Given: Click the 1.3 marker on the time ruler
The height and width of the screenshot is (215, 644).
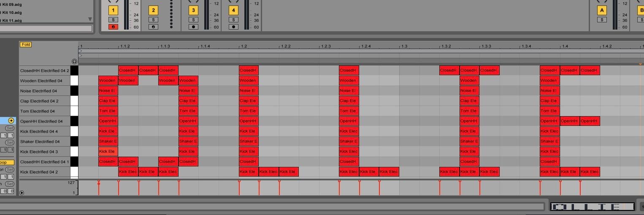Looking at the screenshot, I should pyautogui.click(x=404, y=46).
